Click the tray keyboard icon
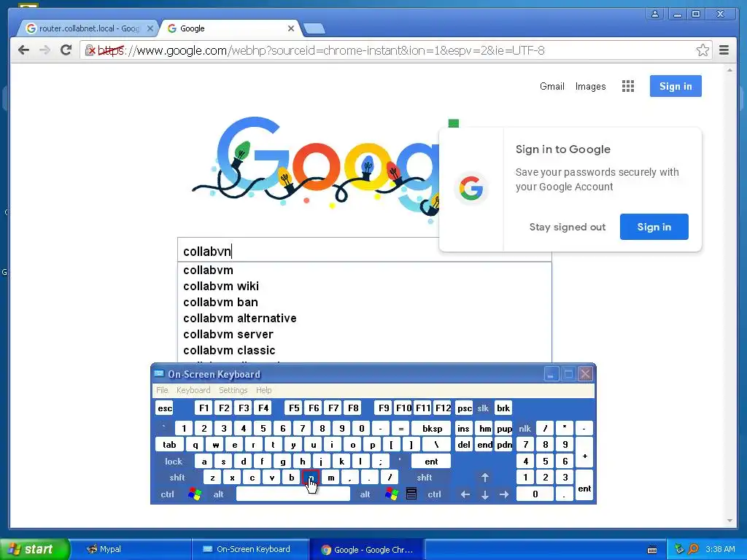Screen dimensions: 747x560 pyautogui.click(x=652, y=550)
